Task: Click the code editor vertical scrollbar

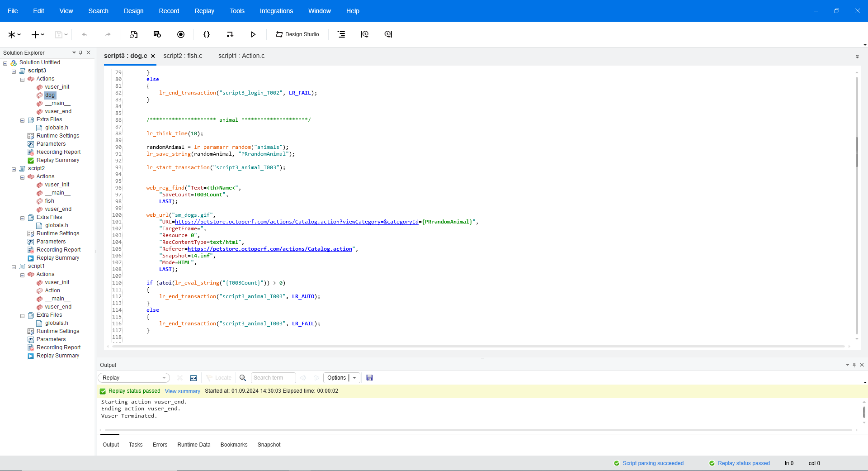Action: (856, 152)
